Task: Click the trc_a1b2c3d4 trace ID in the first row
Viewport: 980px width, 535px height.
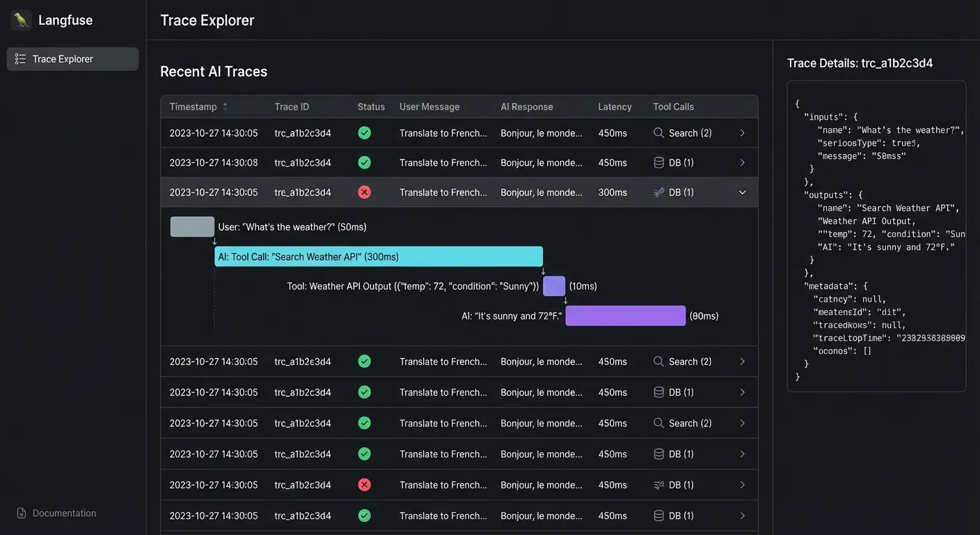Action: click(301, 132)
